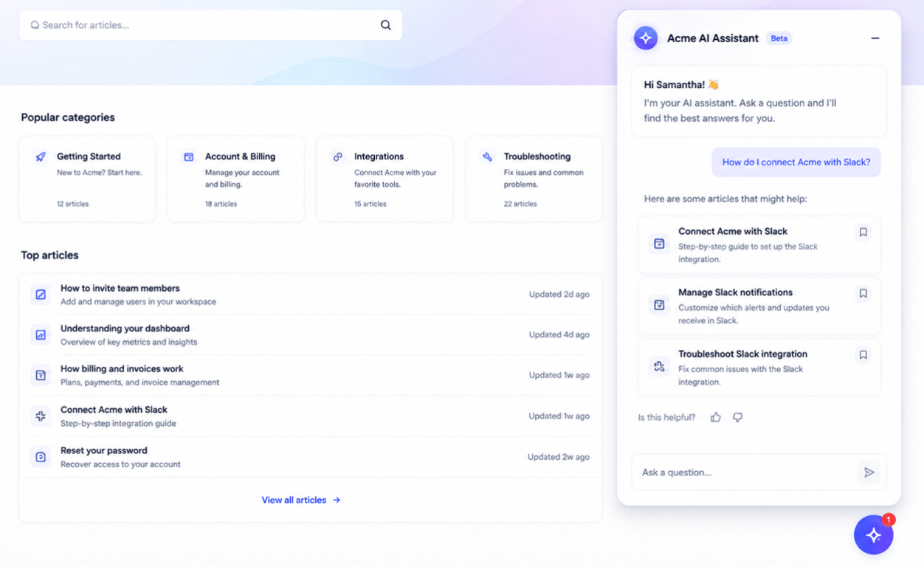Click the Account & Billing card icon
Image resolution: width=924 pixels, height=567 pixels.
pos(189,157)
